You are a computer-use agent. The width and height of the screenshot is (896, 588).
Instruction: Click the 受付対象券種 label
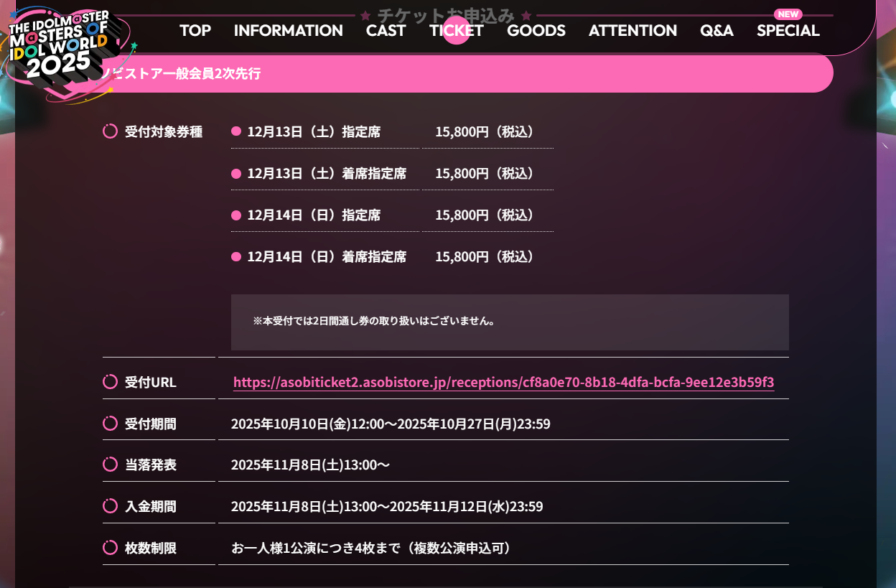tap(164, 132)
